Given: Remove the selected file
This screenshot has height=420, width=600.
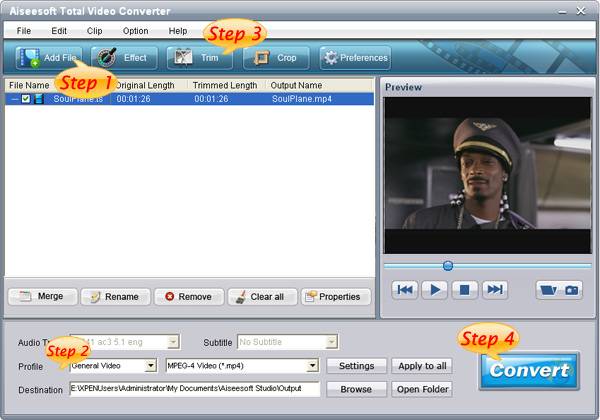Looking at the screenshot, I should (x=189, y=296).
